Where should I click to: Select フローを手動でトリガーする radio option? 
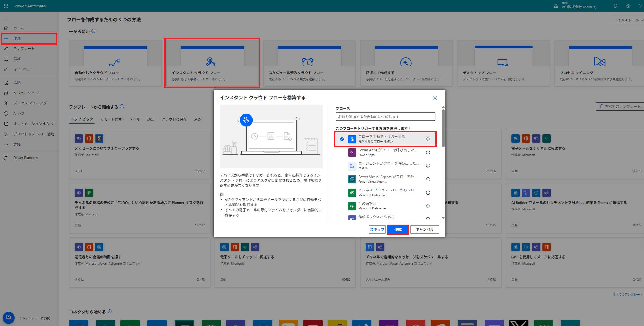342,139
